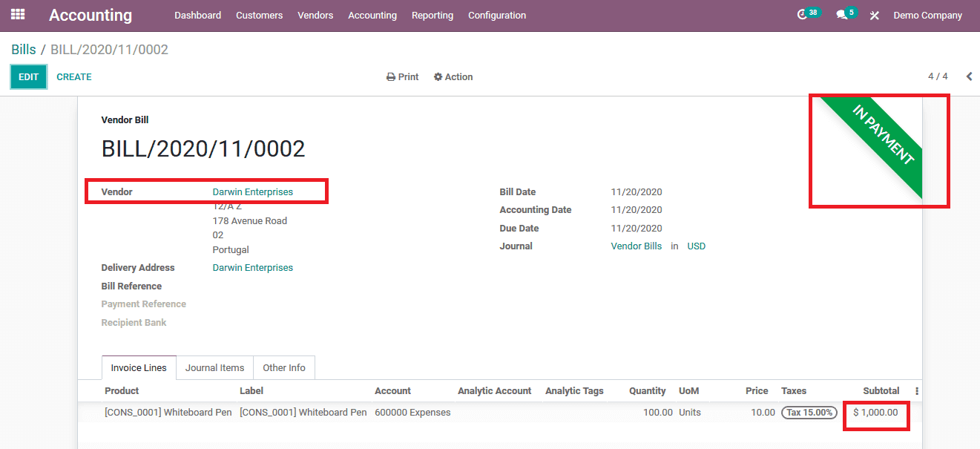Open the apps grid menu icon
The image size is (980, 449).
pyautogui.click(x=18, y=15)
